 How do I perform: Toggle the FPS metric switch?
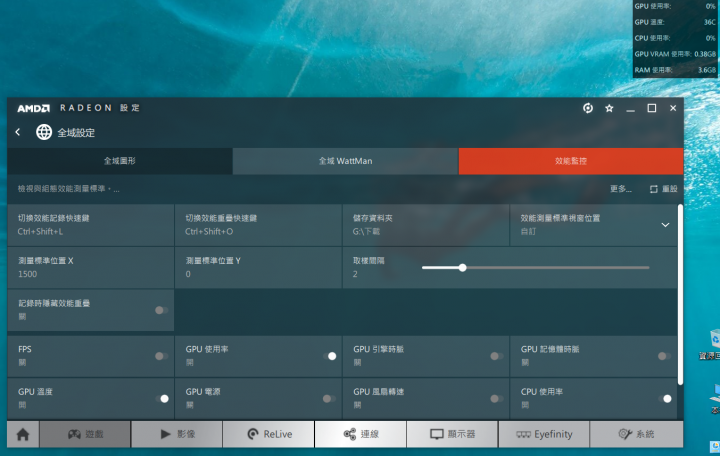161,356
